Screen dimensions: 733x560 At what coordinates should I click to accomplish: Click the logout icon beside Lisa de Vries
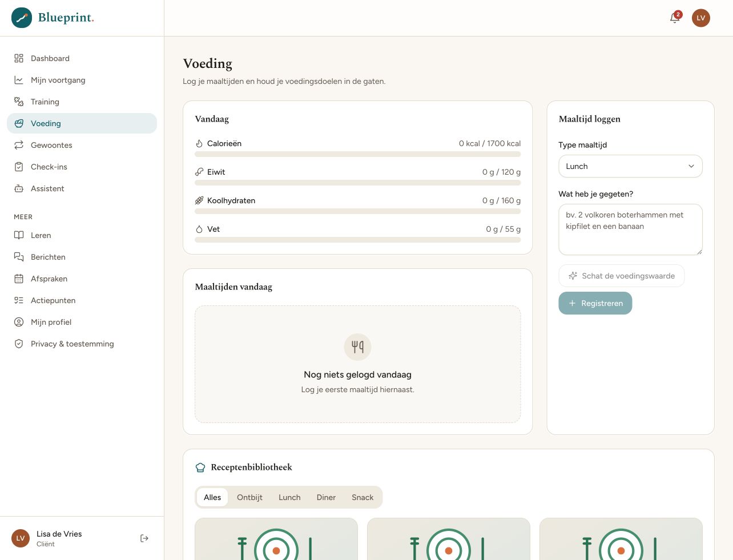tap(144, 538)
